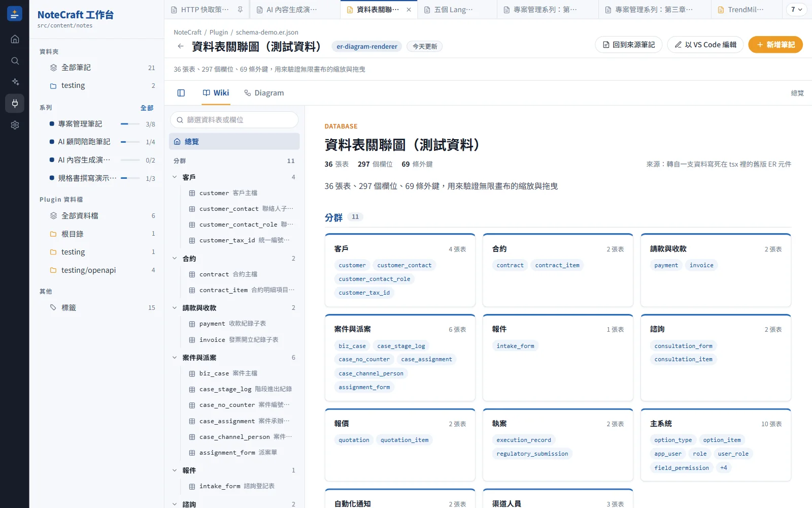
Task: Collapse the 請款與收款 group in the tree
Action: pos(175,308)
